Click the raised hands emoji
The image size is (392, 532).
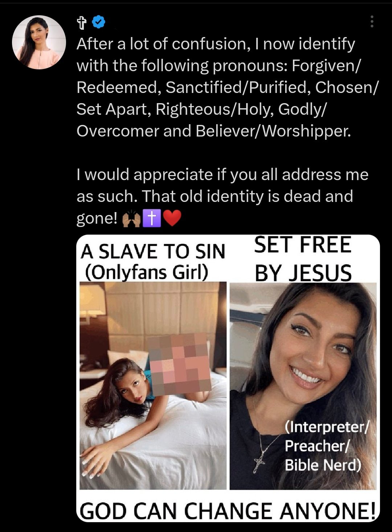131,218
